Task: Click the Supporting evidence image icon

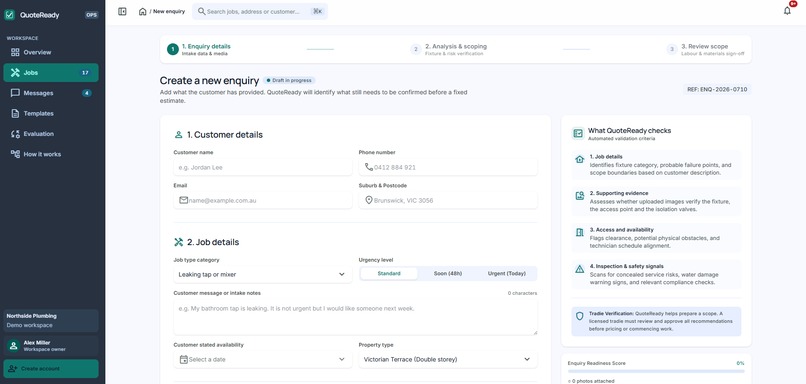Action: click(579, 196)
